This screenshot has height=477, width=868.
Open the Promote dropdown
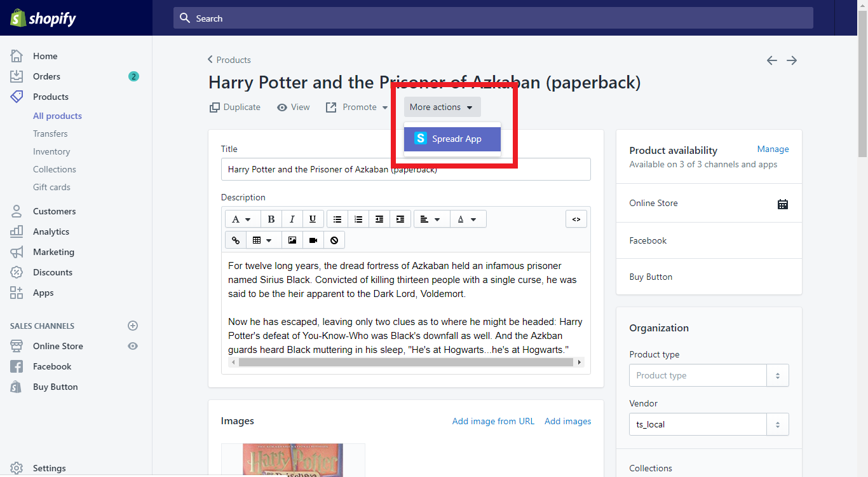(357, 107)
